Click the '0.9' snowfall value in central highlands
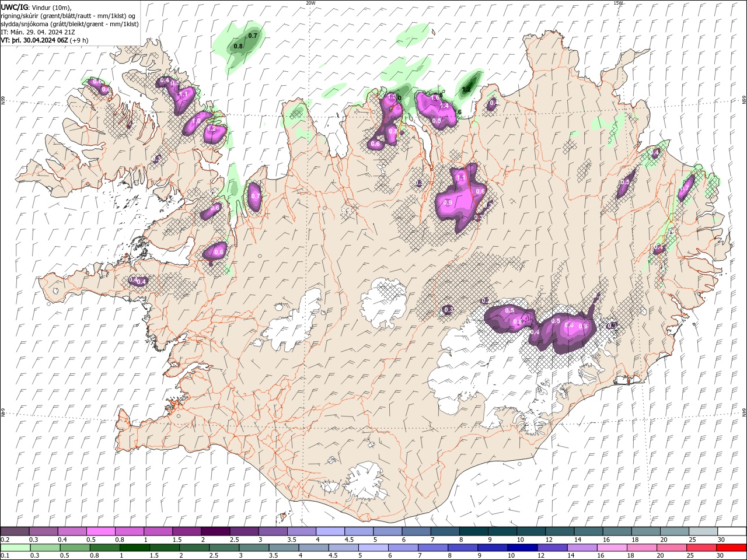The image size is (747, 560). pos(448,202)
